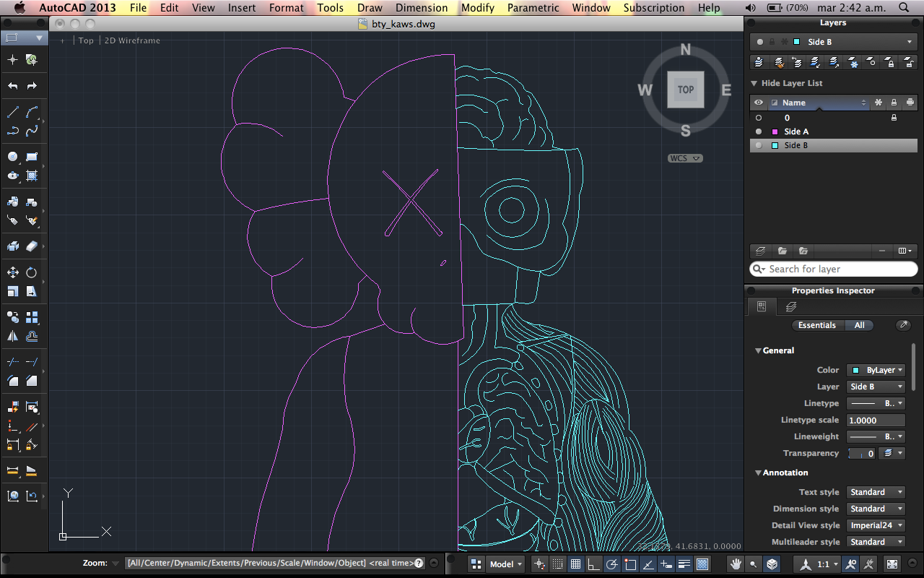This screenshot has height=578, width=924.
Task: Open the Dimension menu
Action: pos(422,8)
